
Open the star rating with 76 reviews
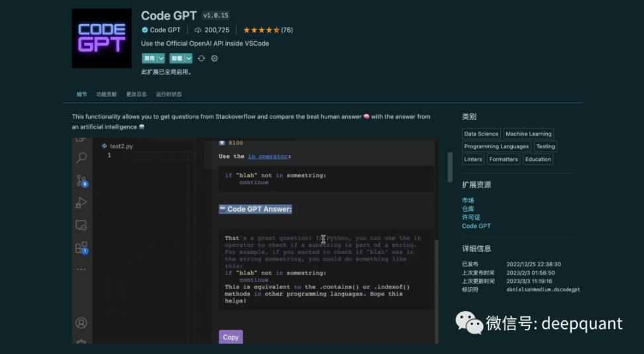(268, 30)
